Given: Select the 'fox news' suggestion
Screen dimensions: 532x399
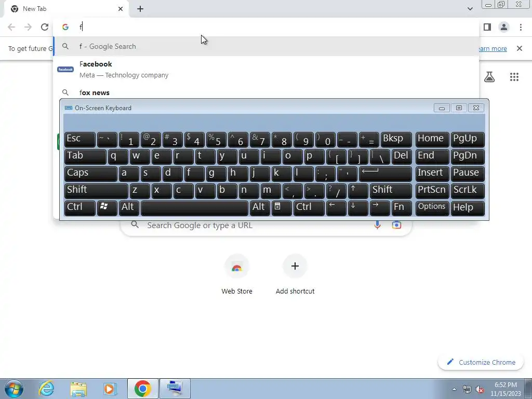Looking at the screenshot, I should (x=267, y=92).
